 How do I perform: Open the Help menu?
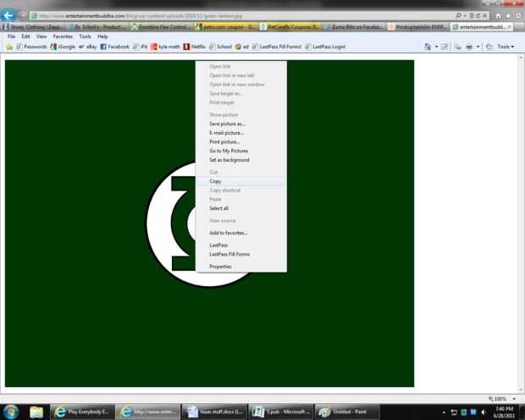(102, 36)
